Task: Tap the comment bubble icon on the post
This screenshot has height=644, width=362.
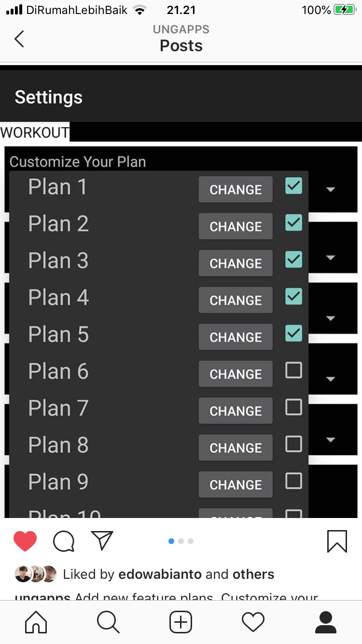Action: (x=63, y=541)
